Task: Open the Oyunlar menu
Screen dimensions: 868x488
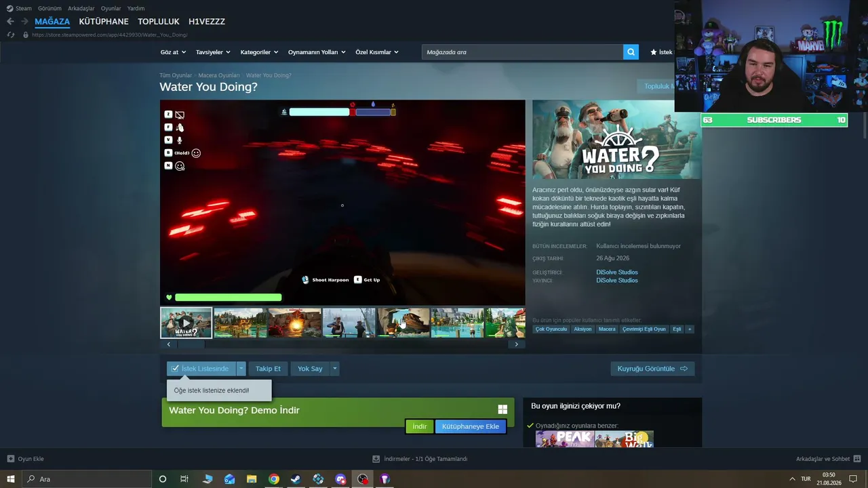Action: 111,9
